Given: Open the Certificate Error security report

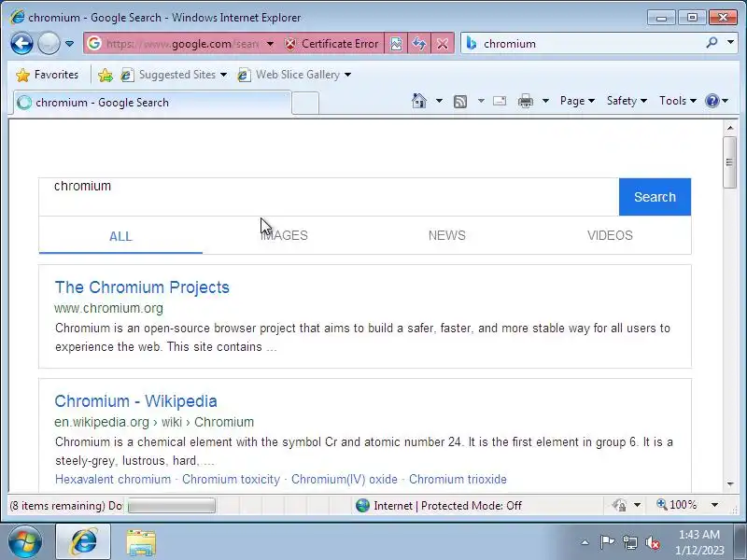Looking at the screenshot, I should (331, 44).
